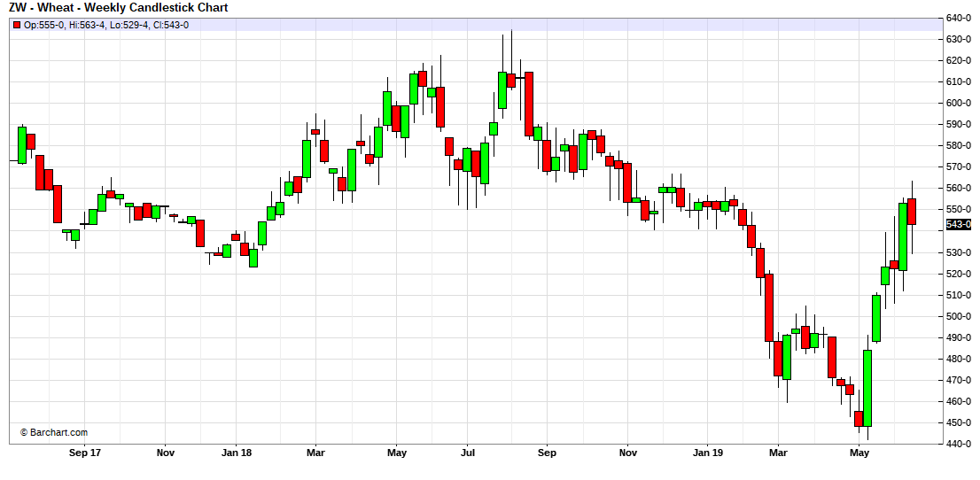
Task: Click the 'Mar' date axis label following Jan 19
Action: click(778, 452)
